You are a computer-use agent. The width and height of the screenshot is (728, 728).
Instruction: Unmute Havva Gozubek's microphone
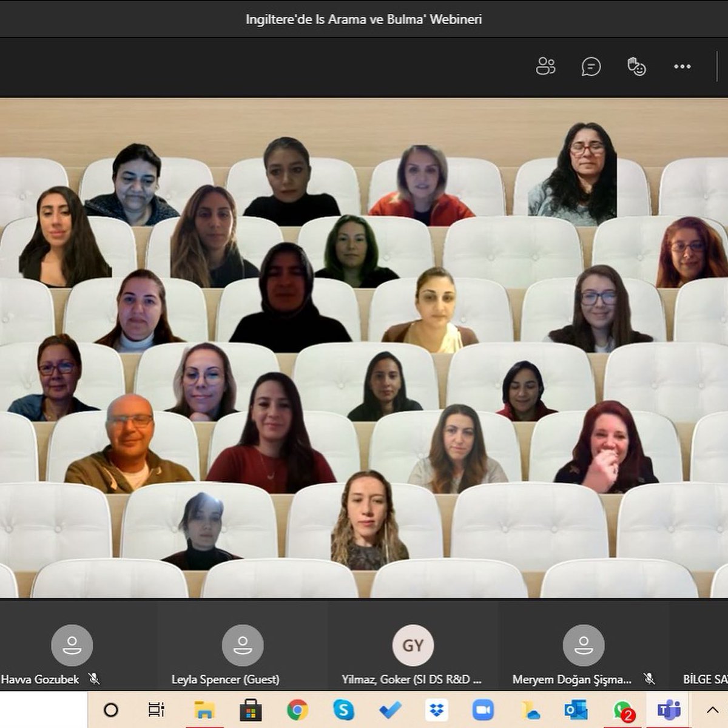(x=94, y=679)
